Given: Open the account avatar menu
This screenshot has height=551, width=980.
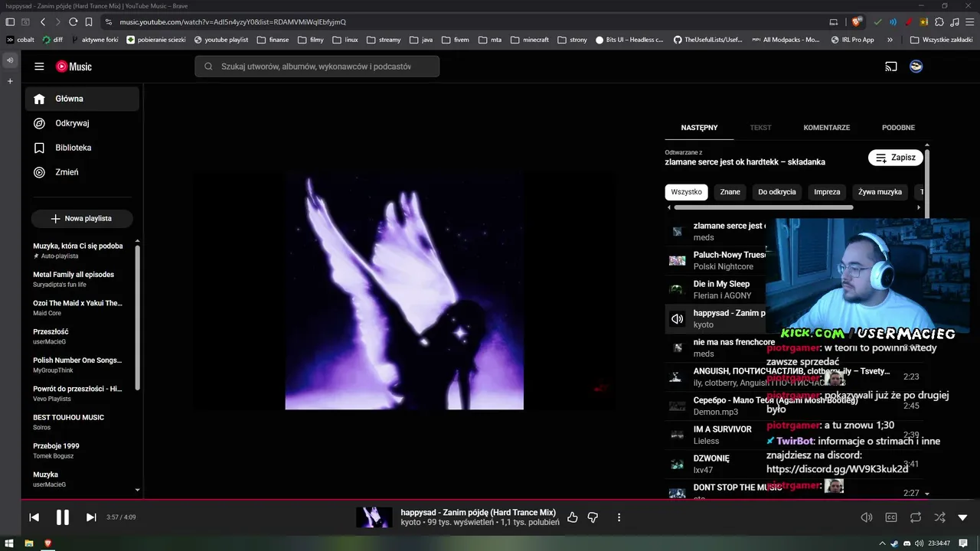Looking at the screenshot, I should [x=916, y=67].
